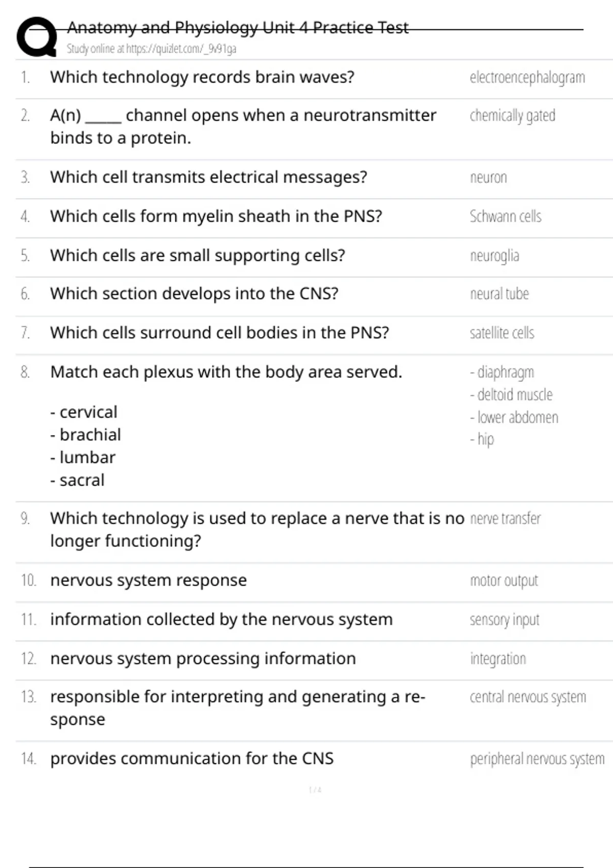Click the plexus matching question text

coord(226,372)
